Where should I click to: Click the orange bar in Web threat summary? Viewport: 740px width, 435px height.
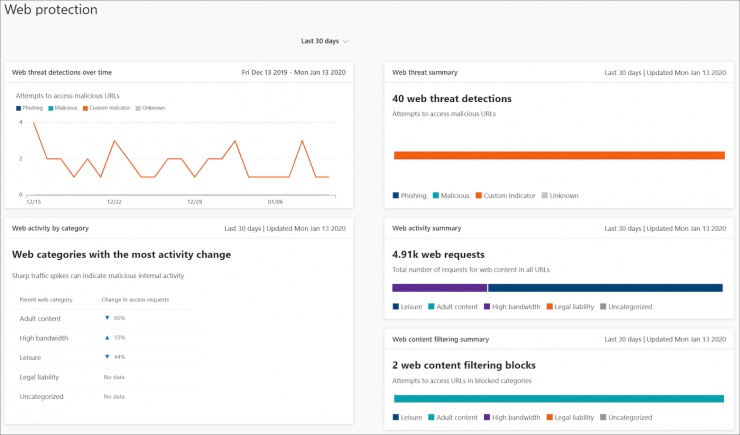coord(558,155)
